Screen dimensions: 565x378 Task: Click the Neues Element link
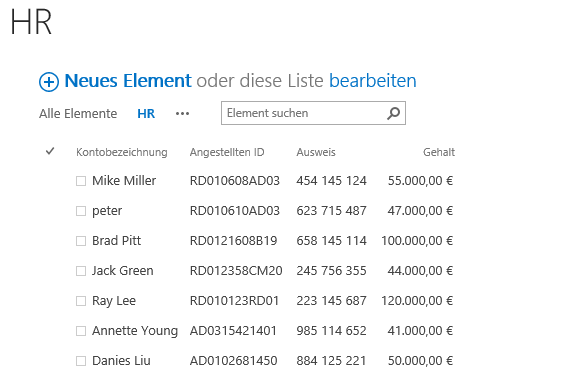click(128, 81)
